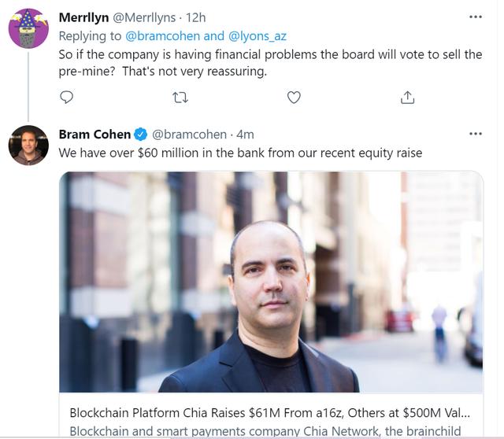
Task: Click Bram Cohen's verified badge
Action: [x=140, y=135]
